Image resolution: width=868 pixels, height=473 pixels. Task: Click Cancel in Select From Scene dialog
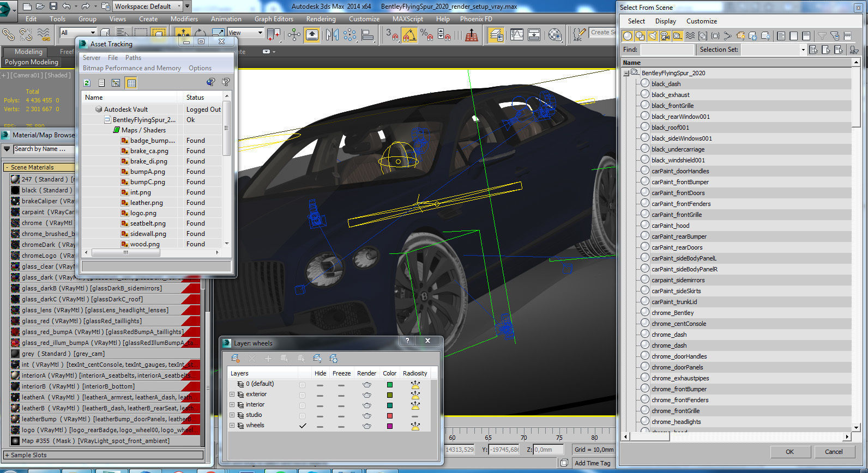pos(833,452)
